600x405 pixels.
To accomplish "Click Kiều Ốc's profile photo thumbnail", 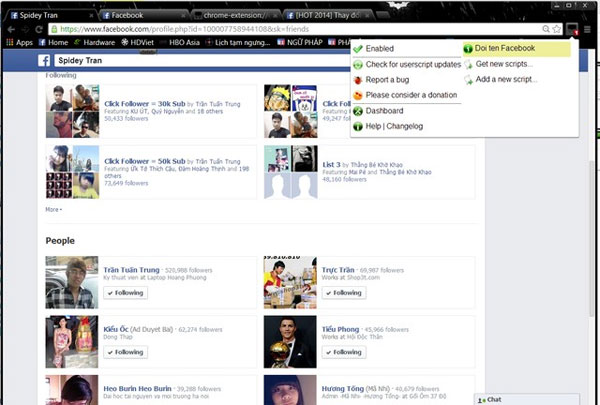I will coord(72,342).
